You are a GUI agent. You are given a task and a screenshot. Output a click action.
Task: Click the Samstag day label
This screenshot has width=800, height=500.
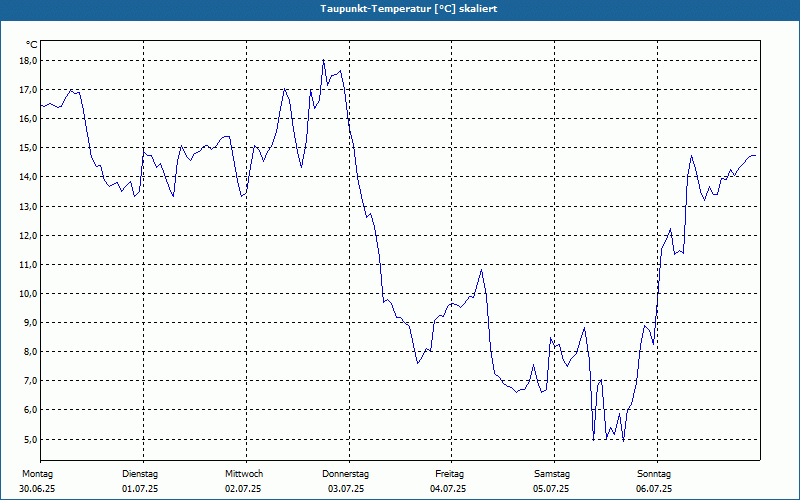point(552,474)
